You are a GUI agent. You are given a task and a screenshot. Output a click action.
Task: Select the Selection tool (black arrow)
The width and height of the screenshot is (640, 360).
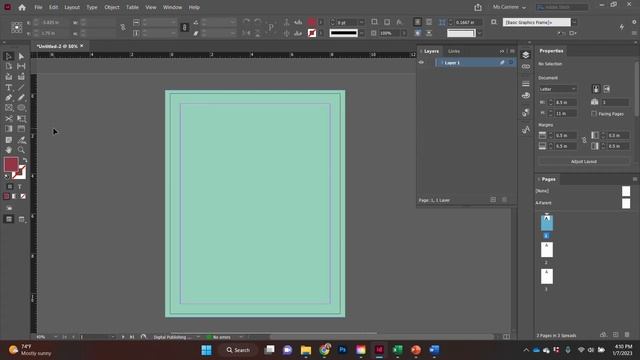pos(9,56)
